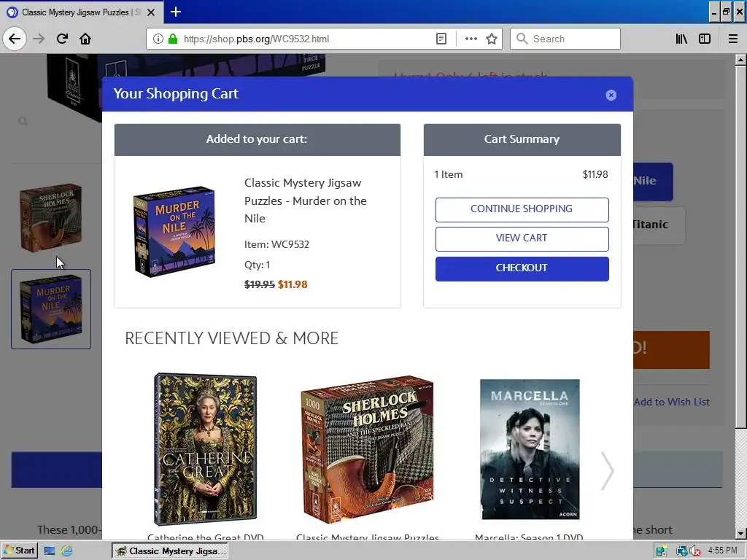
Task: Open a new browser tab
Action: pos(176,12)
